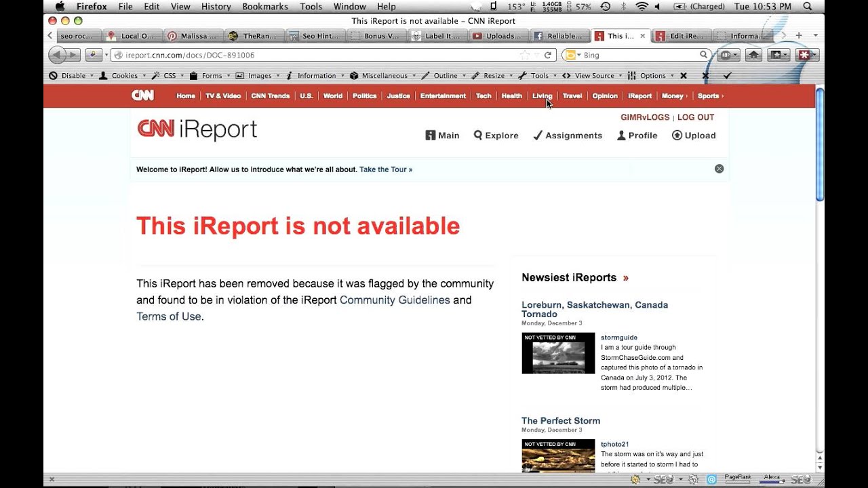Open the browser Home button
The width and height of the screenshot is (868, 488).
754,55
